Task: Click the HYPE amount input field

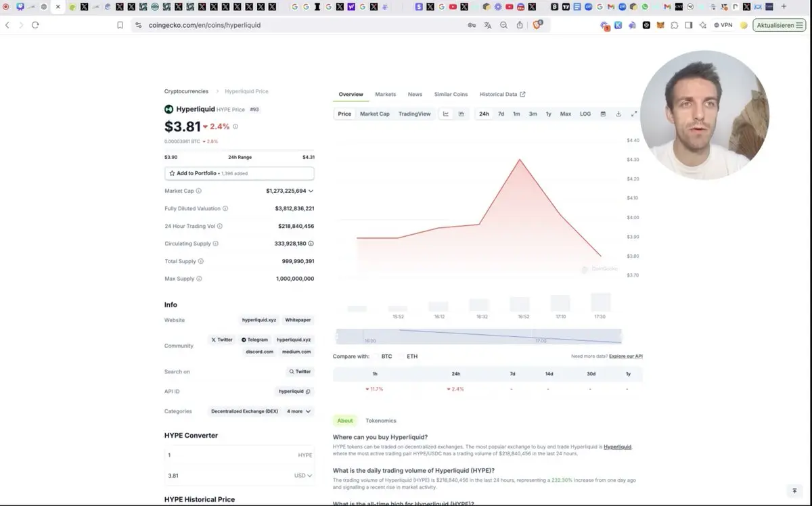Action: (239, 455)
